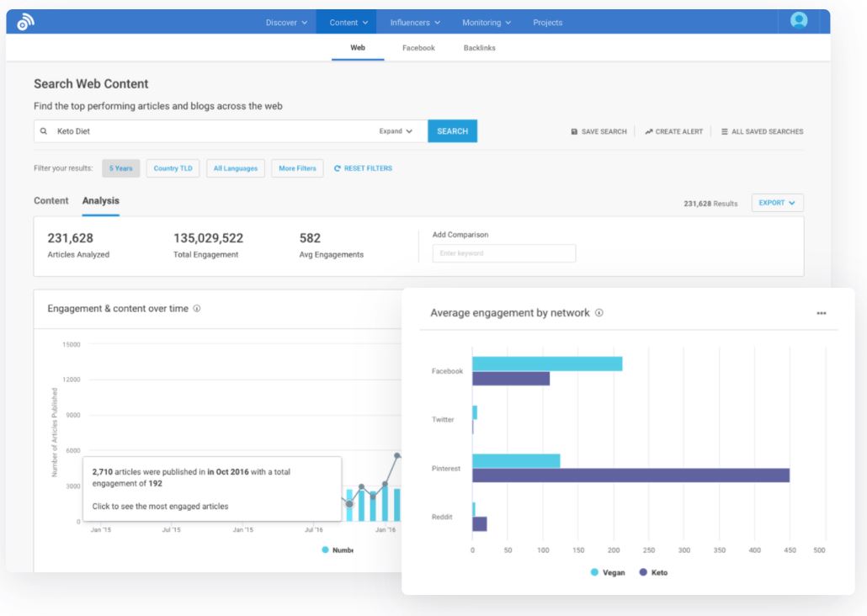Click the info icon beside Engagement & content over time

coord(196,309)
